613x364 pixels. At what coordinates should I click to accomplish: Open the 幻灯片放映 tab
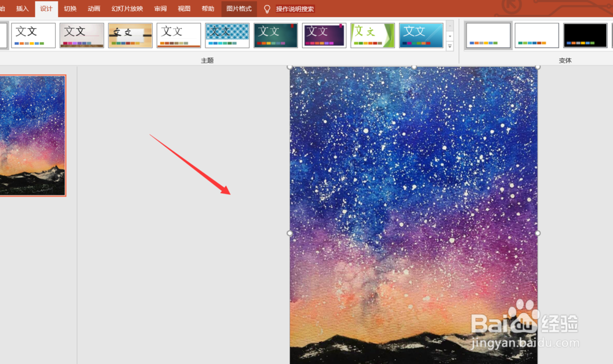click(x=127, y=9)
